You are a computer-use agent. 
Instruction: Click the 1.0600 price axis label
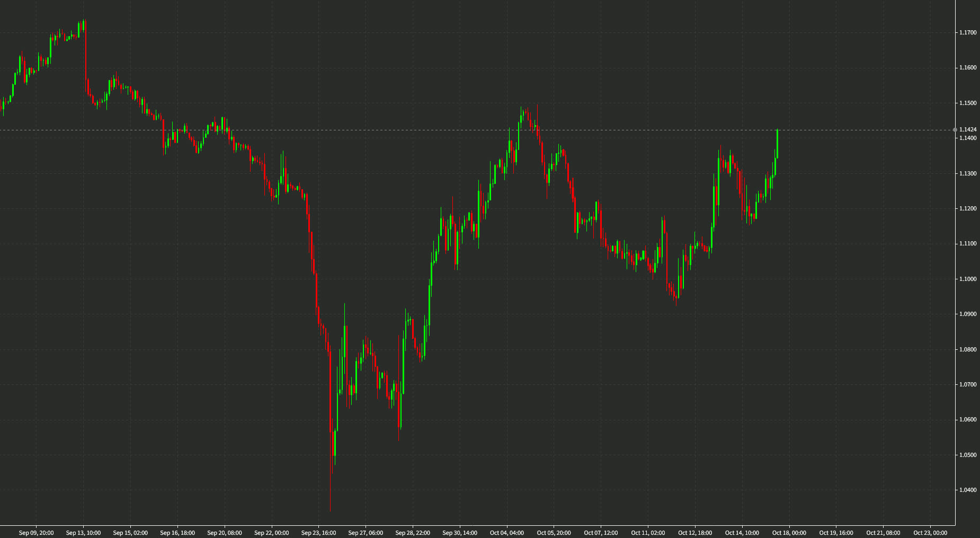click(x=968, y=420)
